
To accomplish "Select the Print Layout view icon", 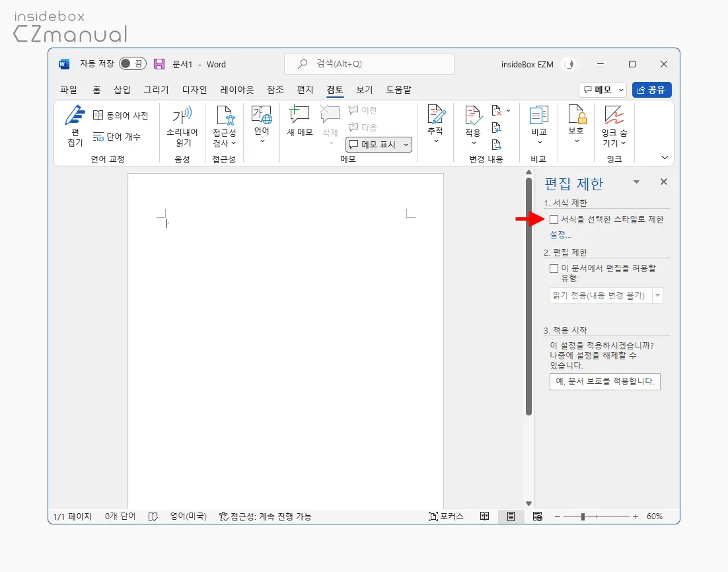I will (511, 517).
